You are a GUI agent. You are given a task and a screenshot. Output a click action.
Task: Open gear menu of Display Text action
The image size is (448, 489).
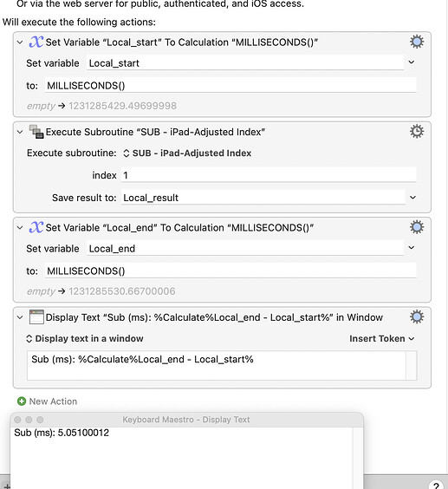[417, 316]
